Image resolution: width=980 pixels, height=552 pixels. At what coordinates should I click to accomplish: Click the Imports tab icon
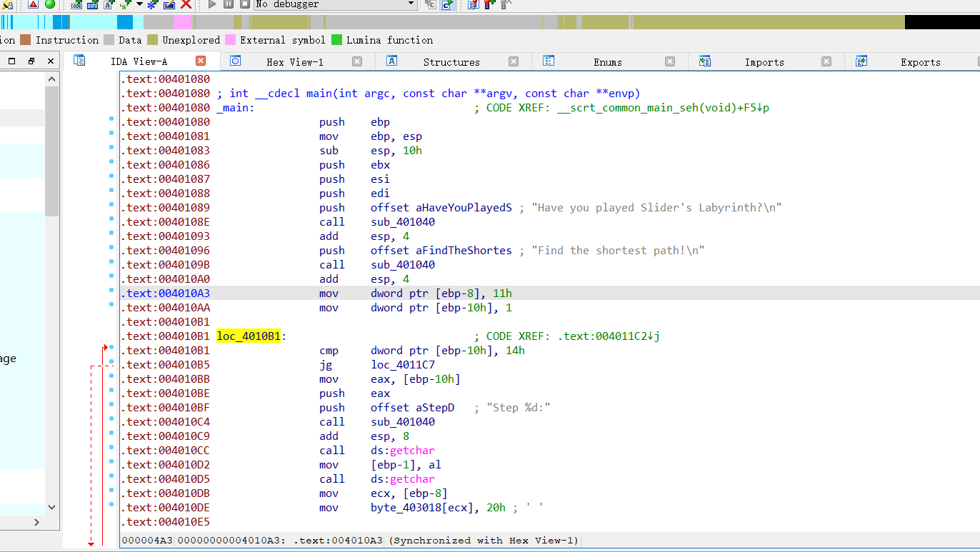705,61
